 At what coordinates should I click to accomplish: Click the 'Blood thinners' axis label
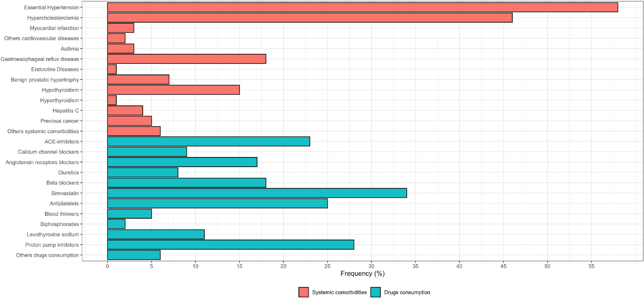coord(62,214)
